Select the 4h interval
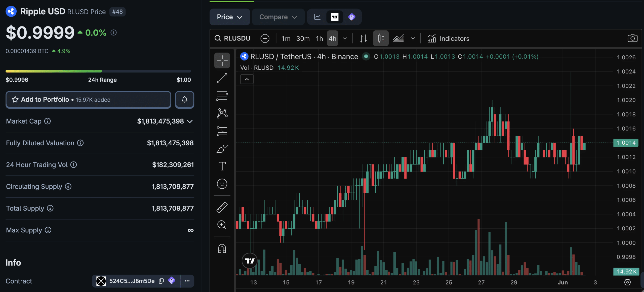The image size is (644, 292). click(x=332, y=38)
